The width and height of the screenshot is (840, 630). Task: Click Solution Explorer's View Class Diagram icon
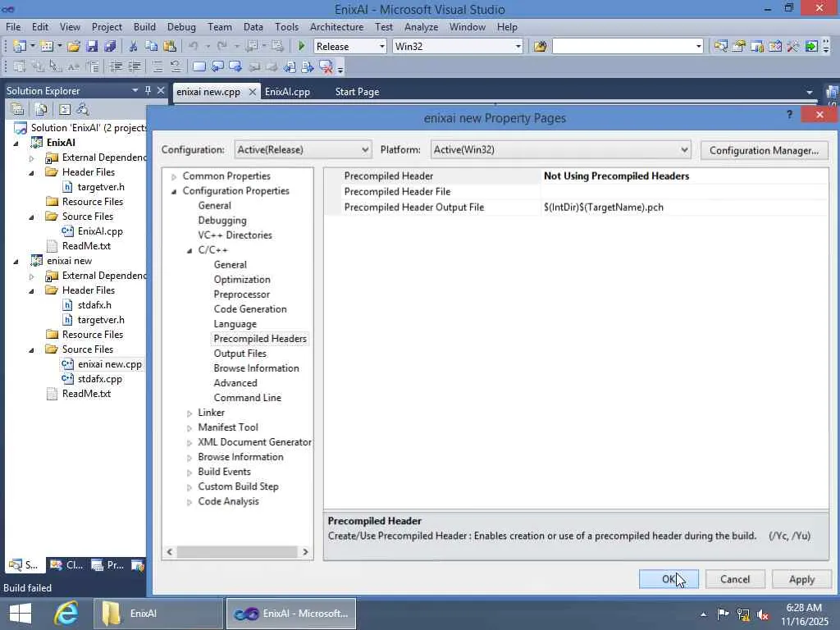coord(83,110)
